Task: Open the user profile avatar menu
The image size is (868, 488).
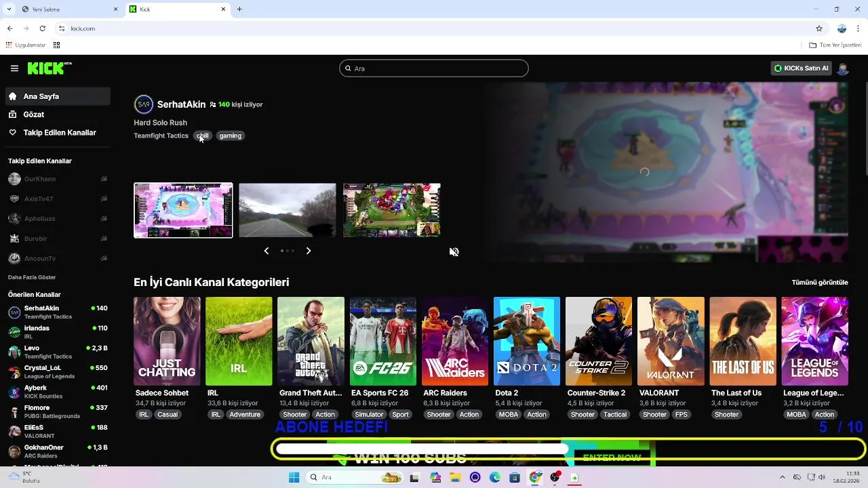Action: [843, 68]
